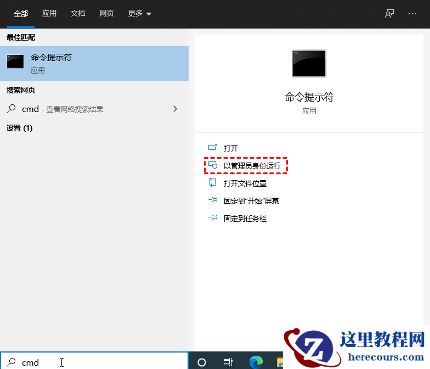Expand the cmd web result arrow

click(x=175, y=109)
